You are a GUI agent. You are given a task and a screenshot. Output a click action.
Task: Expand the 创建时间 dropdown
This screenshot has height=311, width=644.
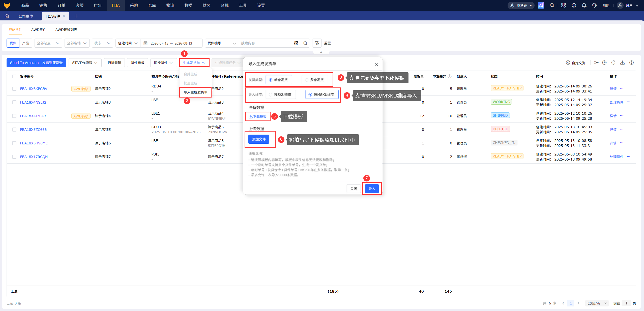pyautogui.click(x=128, y=43)
